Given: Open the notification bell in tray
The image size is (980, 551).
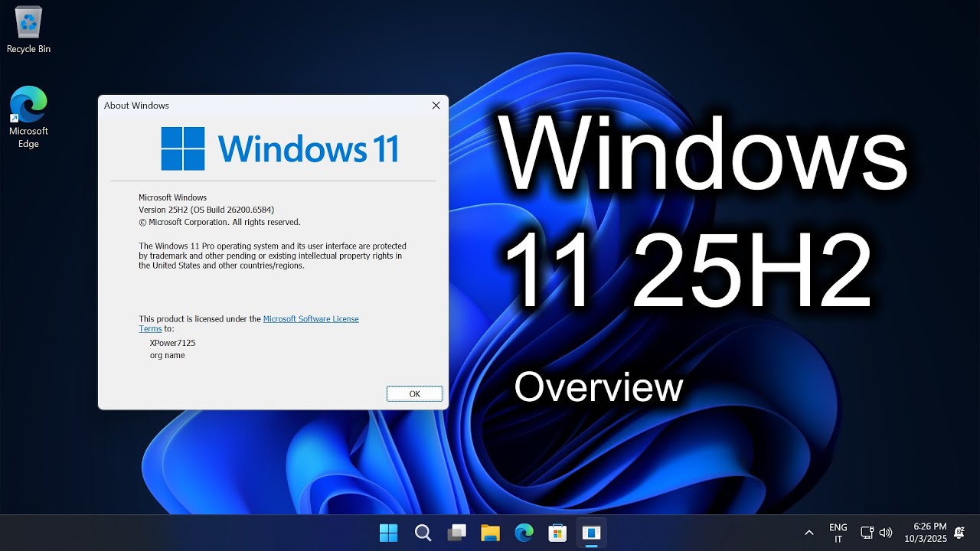Looking at the screenshot, I should (959, 533).
